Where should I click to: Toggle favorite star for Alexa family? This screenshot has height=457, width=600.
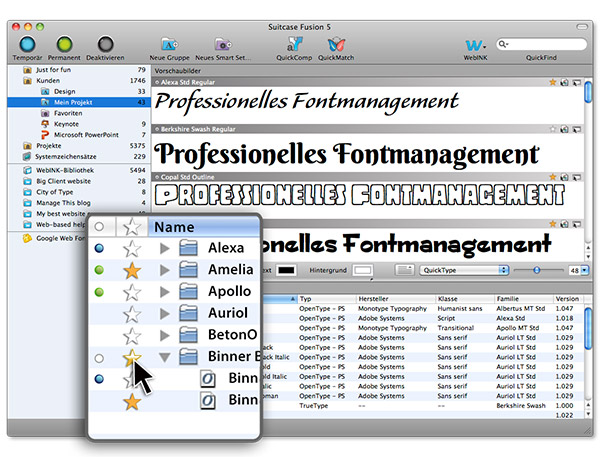(x=132, y=249)
